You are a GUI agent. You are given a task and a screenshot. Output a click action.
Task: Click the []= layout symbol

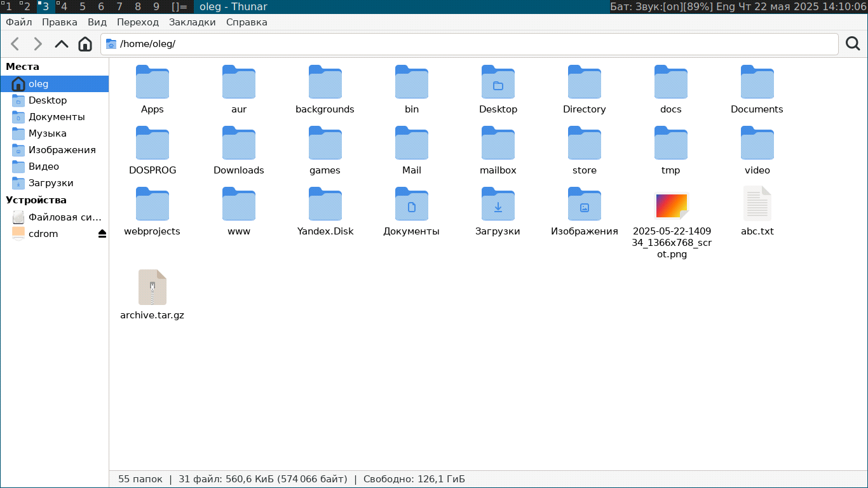(180, 6)
